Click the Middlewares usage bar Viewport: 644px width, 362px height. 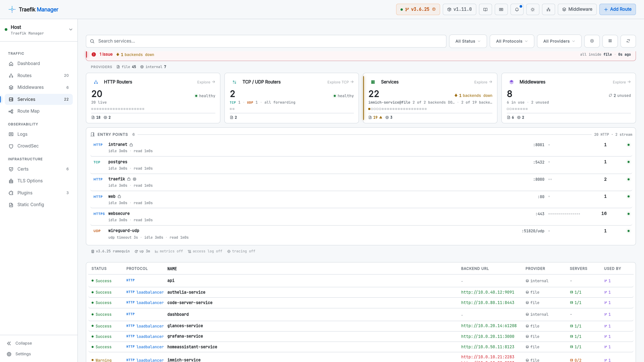(x=517, y=109)
